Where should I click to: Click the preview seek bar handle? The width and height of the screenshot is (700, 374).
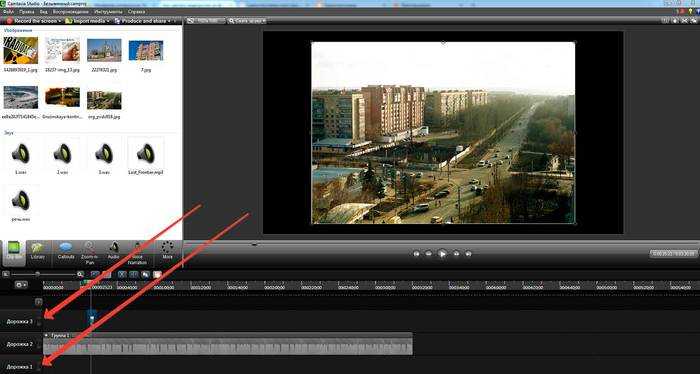tap(254, 244)
